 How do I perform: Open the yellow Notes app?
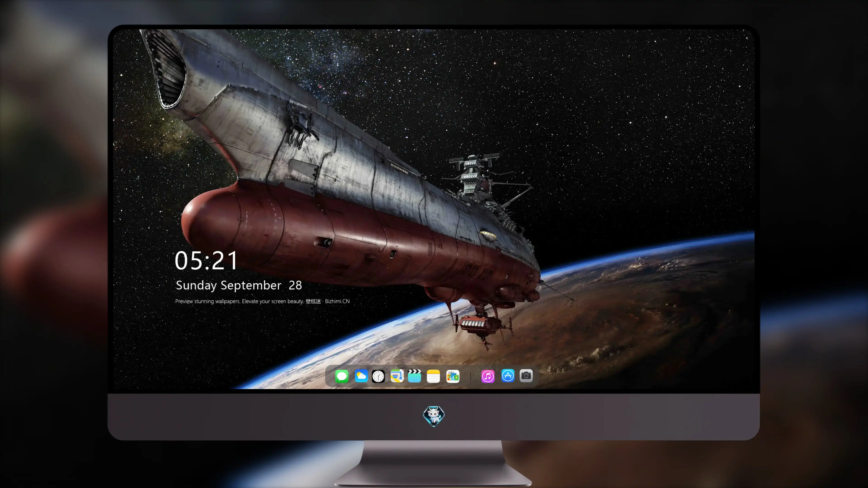[x=433, y=376]
